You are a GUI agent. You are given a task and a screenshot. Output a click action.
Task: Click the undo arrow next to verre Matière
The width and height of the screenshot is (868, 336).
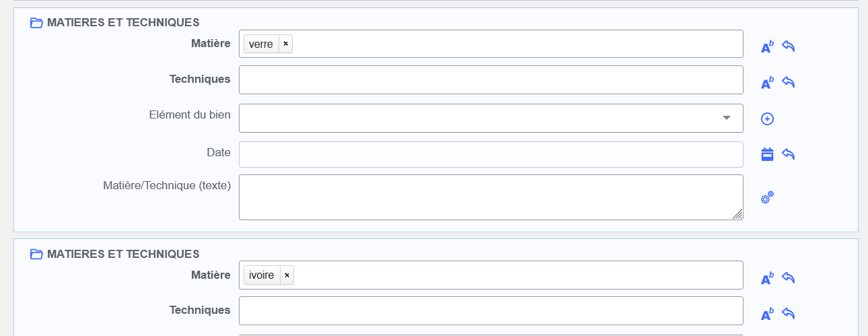point(789,46)
